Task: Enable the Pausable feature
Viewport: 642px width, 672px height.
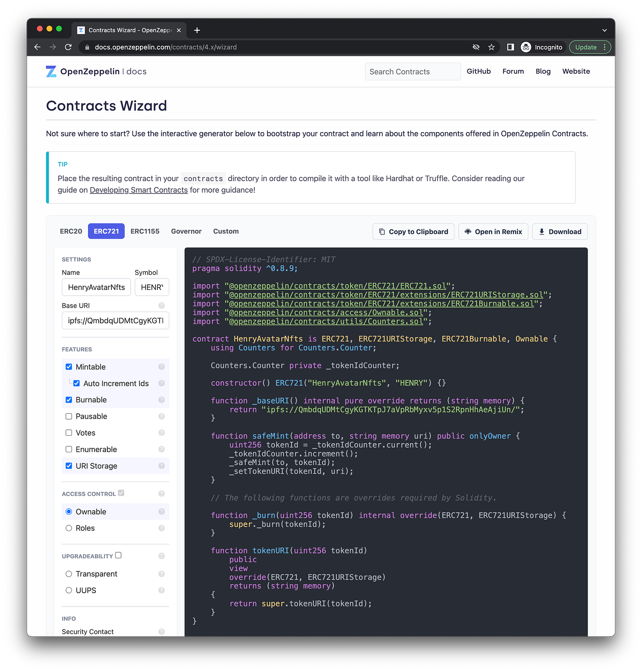Action: 69,417
